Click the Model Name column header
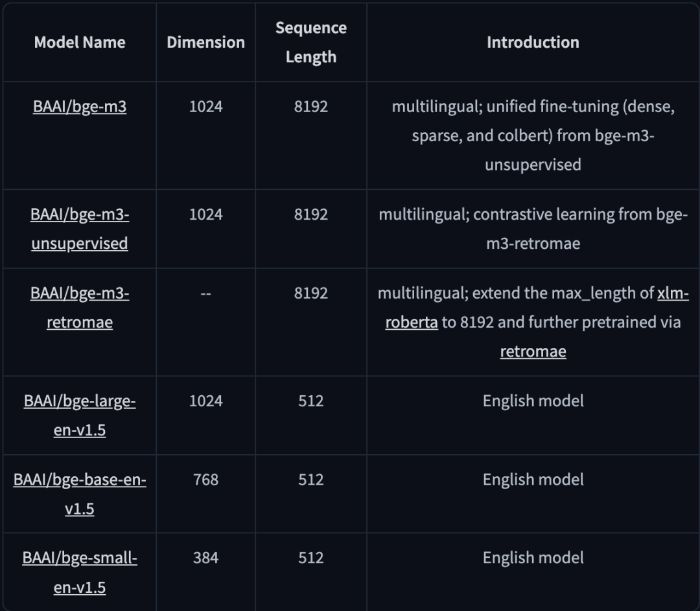The width and height of the screenshot is (700, 611). [x=80, y=42]
